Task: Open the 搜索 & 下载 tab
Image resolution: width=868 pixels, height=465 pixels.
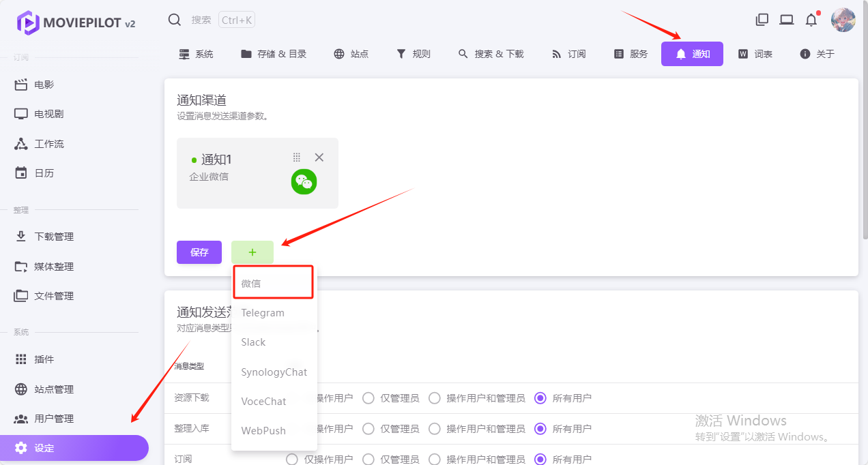Action: [x=491, y=54]
